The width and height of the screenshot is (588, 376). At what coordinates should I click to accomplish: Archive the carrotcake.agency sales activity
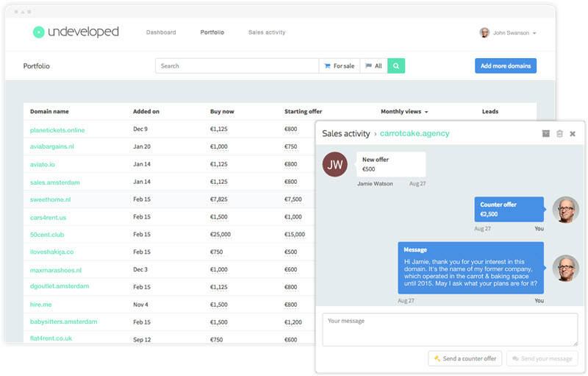(545, 134)
